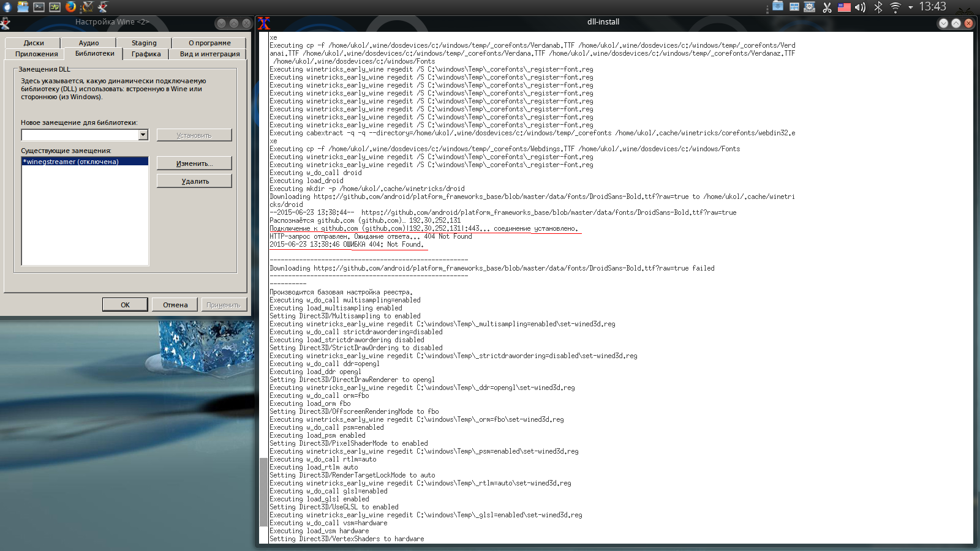
Task: Click 'Setting Direct3D/VertexShaders to hardware' line
Action: (x=347, y=539)
